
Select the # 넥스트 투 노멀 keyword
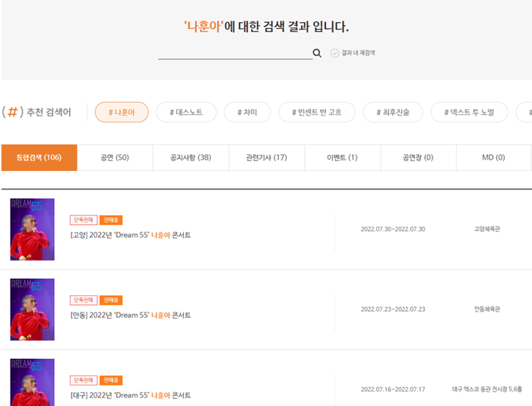(469, 112)
